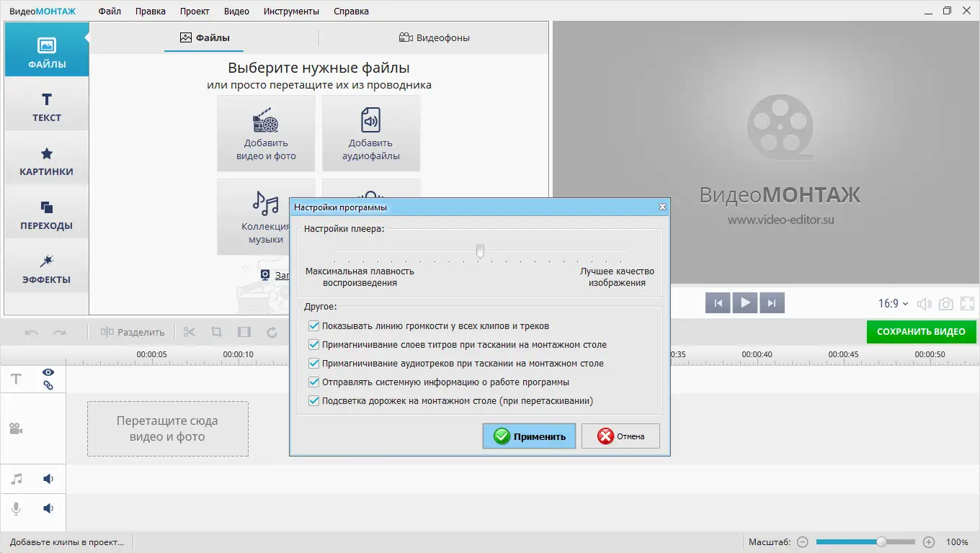Click the text track T icon
The image size is (980, 553).
pyautogui.click(x=16, y=379)
